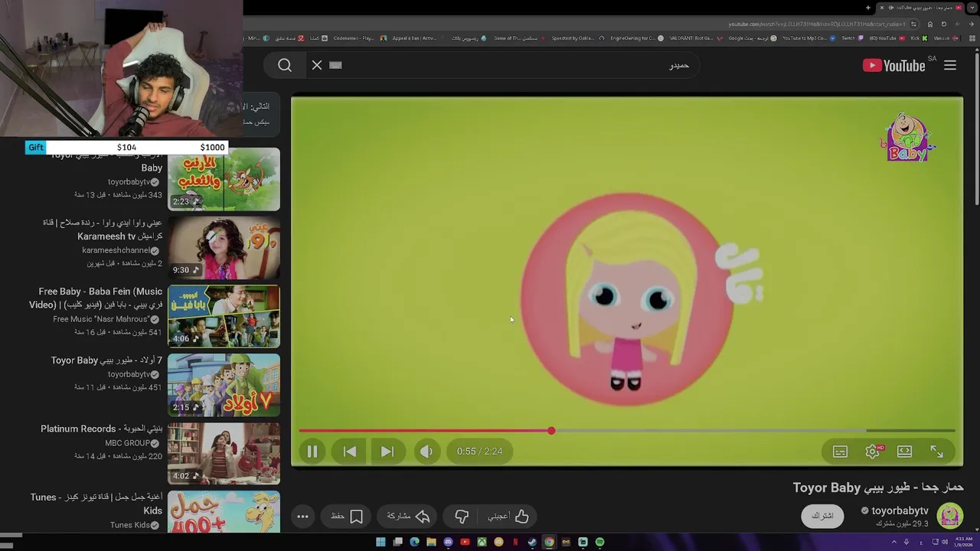Open Microsoft Edge from taskbar

(x=414, y=542)
